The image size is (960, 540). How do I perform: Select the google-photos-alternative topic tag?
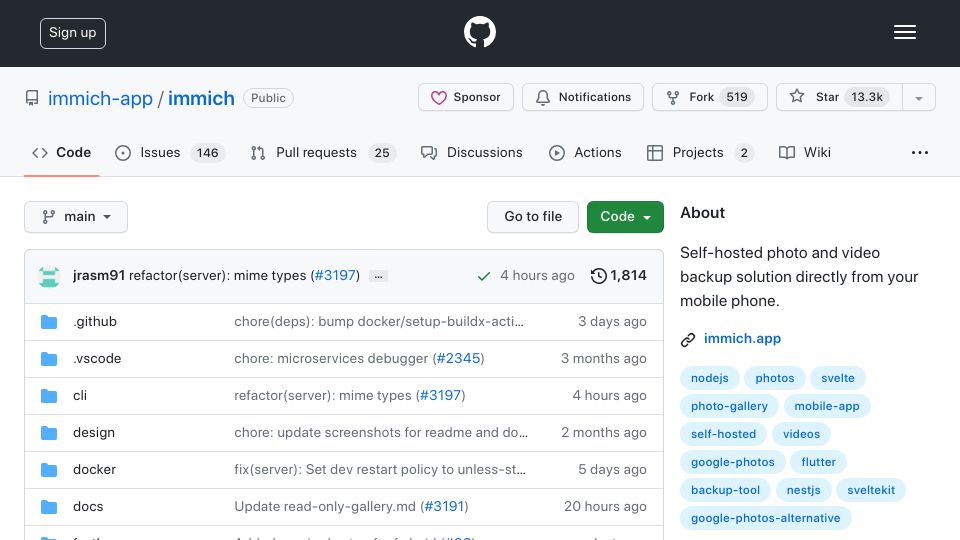765,519
